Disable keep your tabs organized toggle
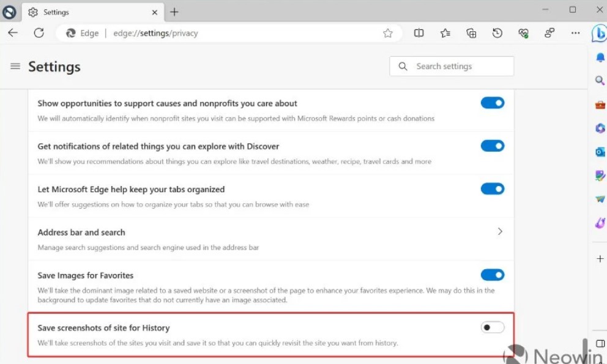This screenshot has width=607, height=364. point(493,189)
